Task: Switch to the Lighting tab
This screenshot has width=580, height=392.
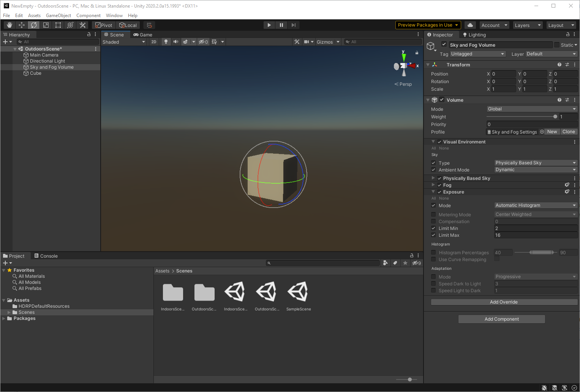Action: pos(474,35)
